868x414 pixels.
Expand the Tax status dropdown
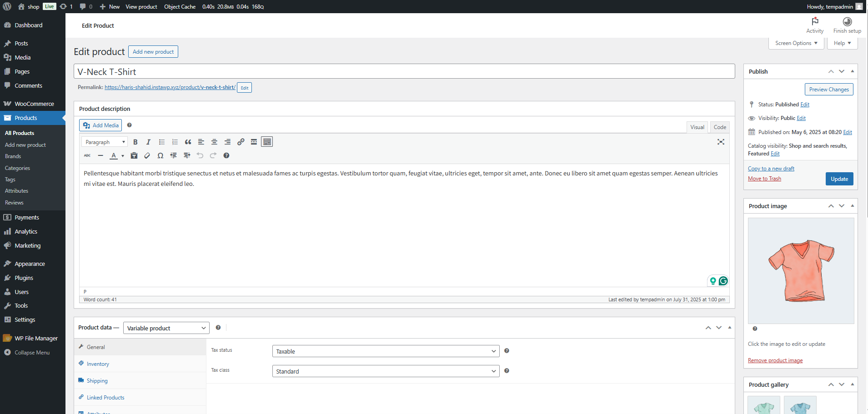(385, 351)
